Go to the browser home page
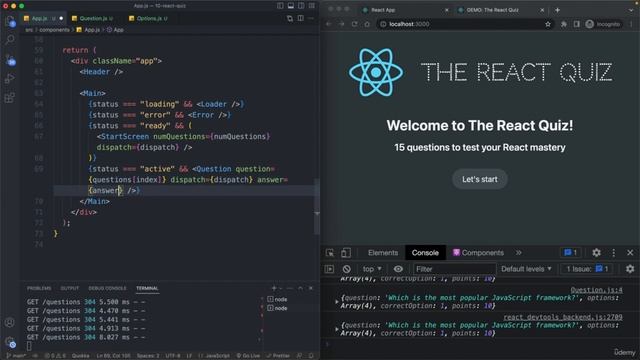This screenshot has height=360, width=640. point(367,24)
